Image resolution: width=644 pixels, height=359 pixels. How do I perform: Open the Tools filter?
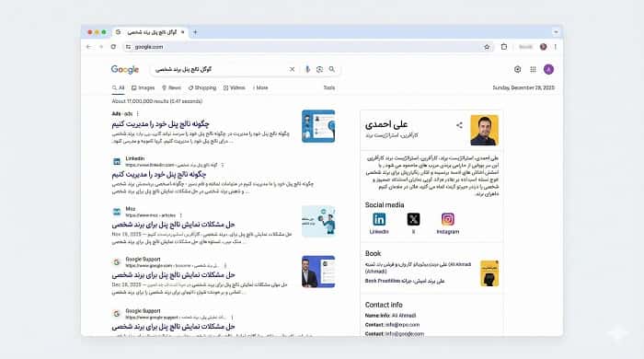click(329, 87)
